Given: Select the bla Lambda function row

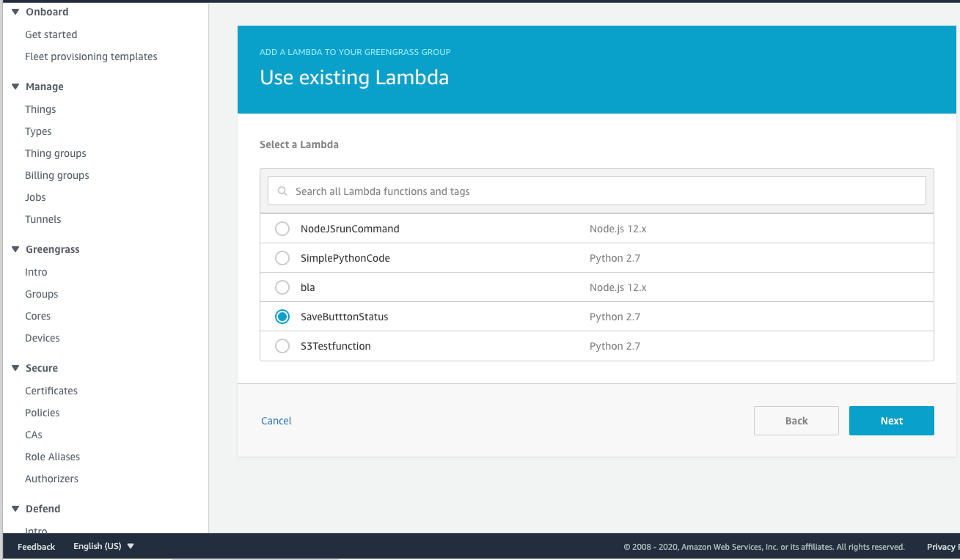Looking at the screenshot, I should (x=309, y=287).
